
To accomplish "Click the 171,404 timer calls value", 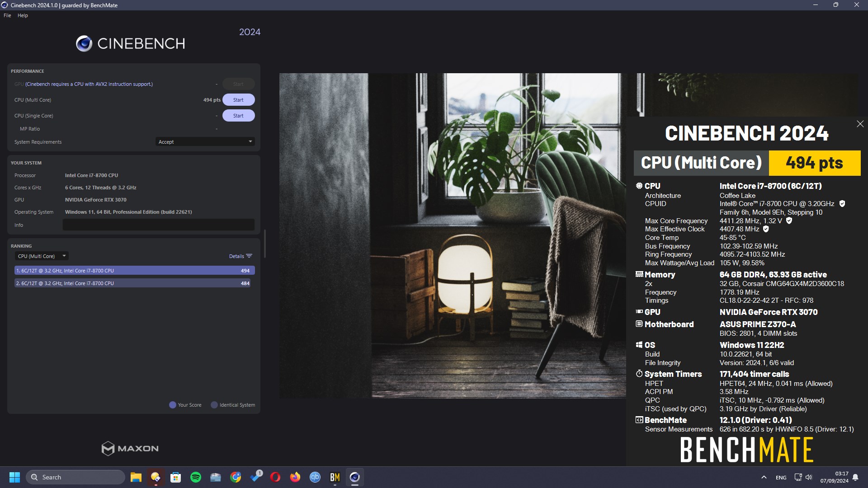I will pyautogui.click(x=754, y=374).
